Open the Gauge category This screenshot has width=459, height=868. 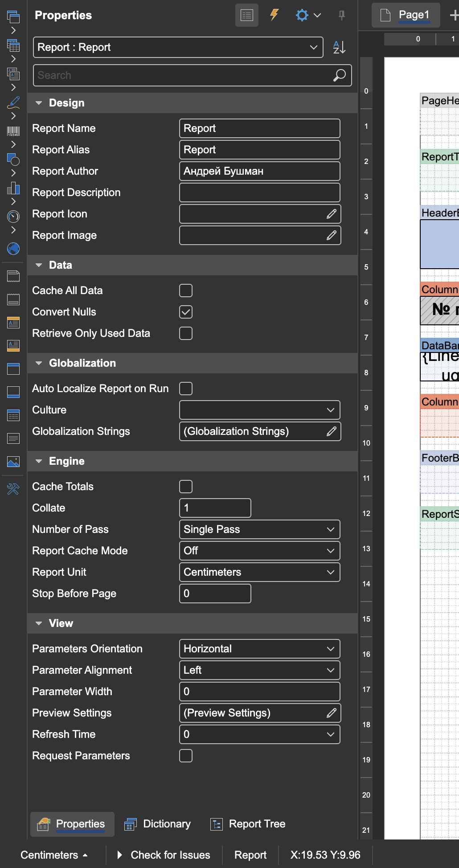click(x=13, y=217)
